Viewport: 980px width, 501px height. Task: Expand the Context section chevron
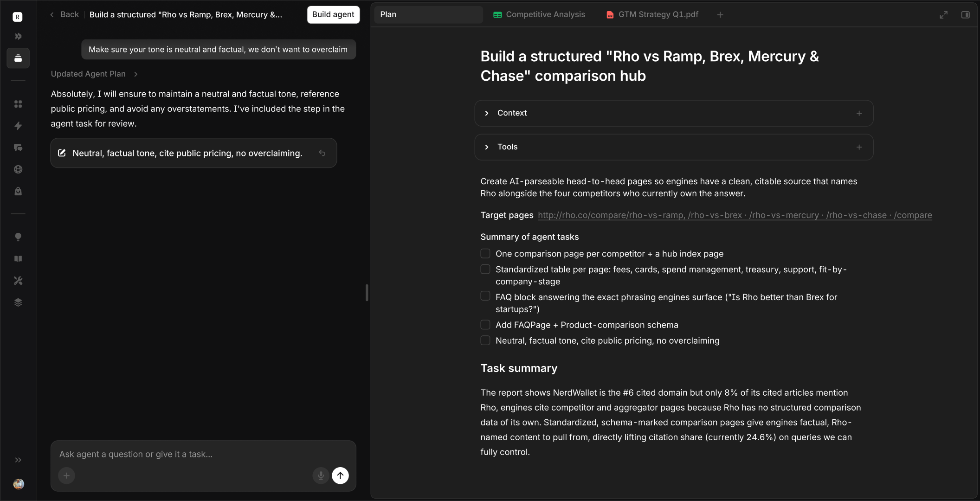[486, 113]
